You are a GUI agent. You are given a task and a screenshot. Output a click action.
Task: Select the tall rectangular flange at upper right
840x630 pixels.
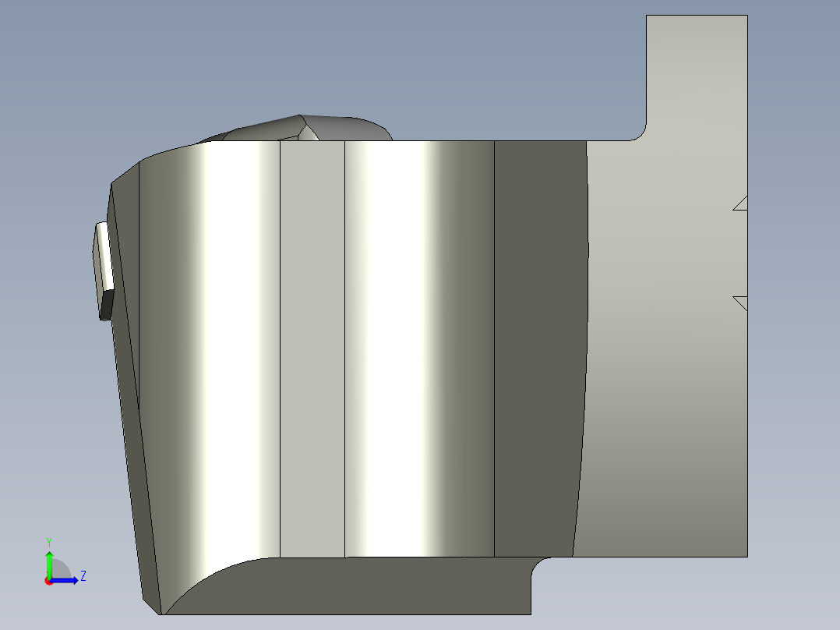[697, 78]
